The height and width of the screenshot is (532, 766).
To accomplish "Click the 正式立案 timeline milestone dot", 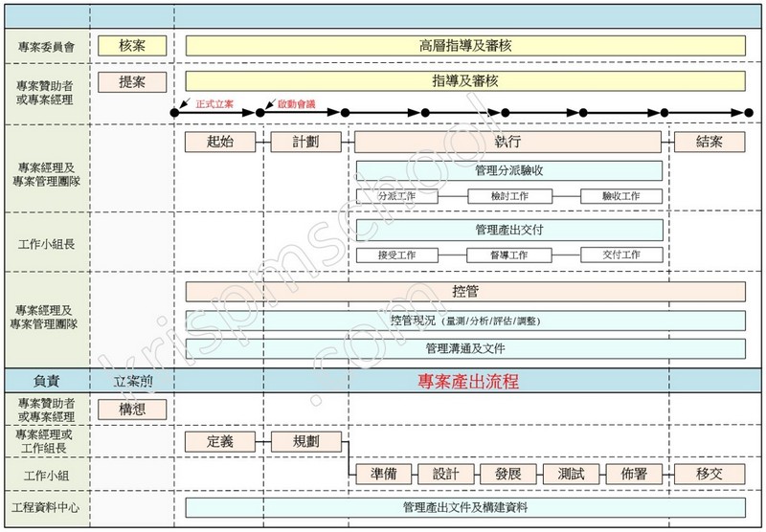I will coord(174,113).
